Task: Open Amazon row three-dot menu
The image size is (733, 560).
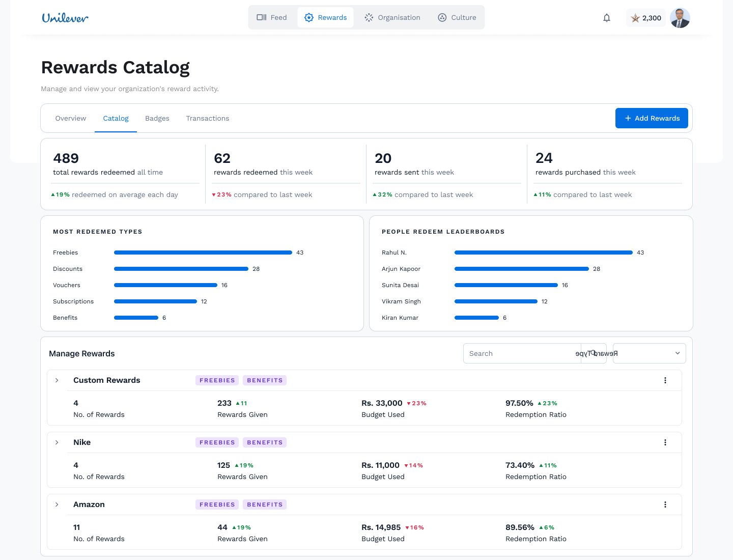Action: point(665,505)
